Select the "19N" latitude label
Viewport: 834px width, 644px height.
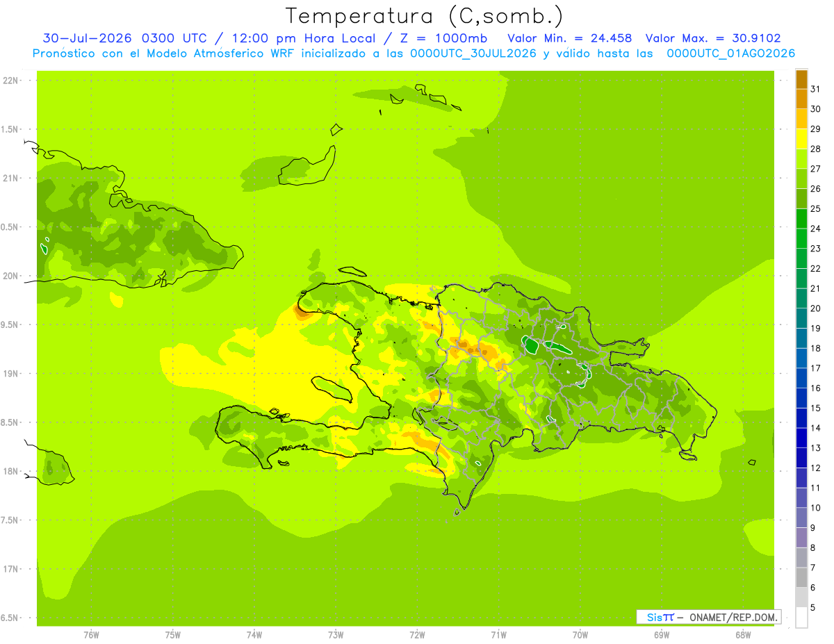coord(12,374)
